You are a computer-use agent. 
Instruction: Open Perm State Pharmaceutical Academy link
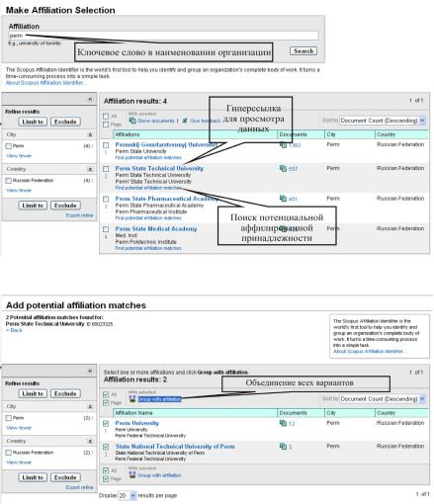click(167, 199)
